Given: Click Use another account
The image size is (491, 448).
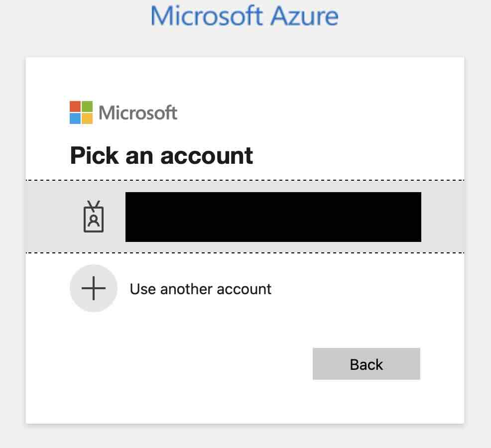Looking at the screenshot, I should pos(200,288).
